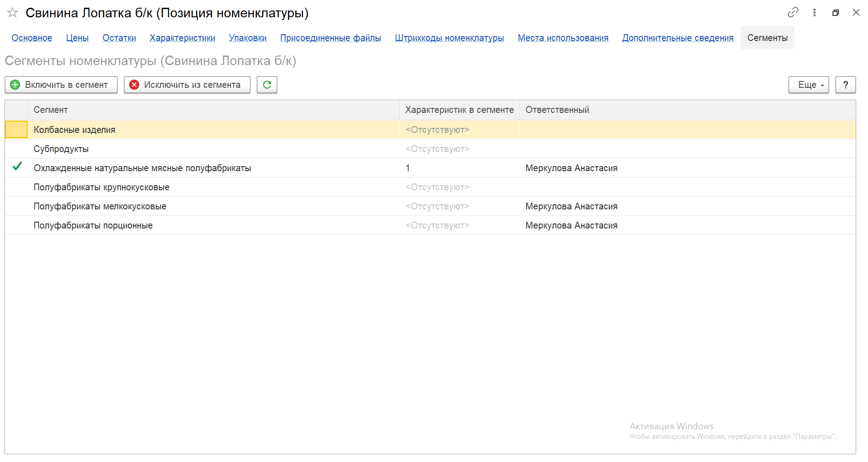
Task: Copy link using the chain icon
Action: 793,12
